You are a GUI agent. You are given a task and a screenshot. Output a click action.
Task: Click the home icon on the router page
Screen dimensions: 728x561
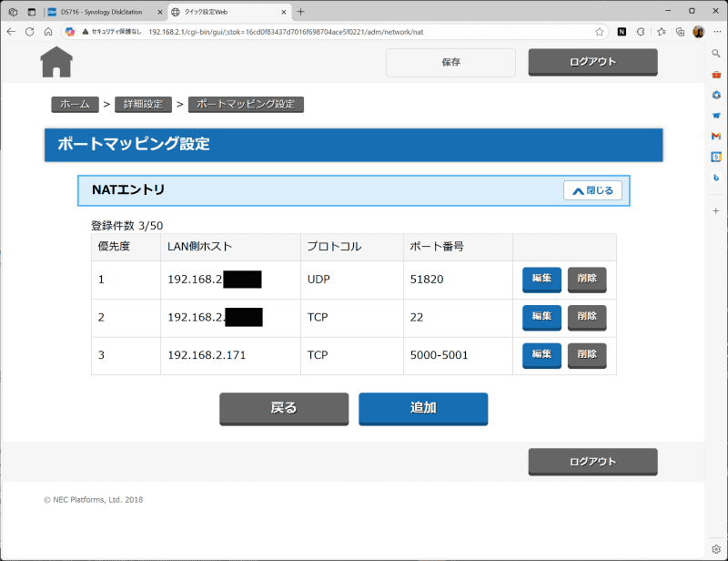(x=56, y=62)
